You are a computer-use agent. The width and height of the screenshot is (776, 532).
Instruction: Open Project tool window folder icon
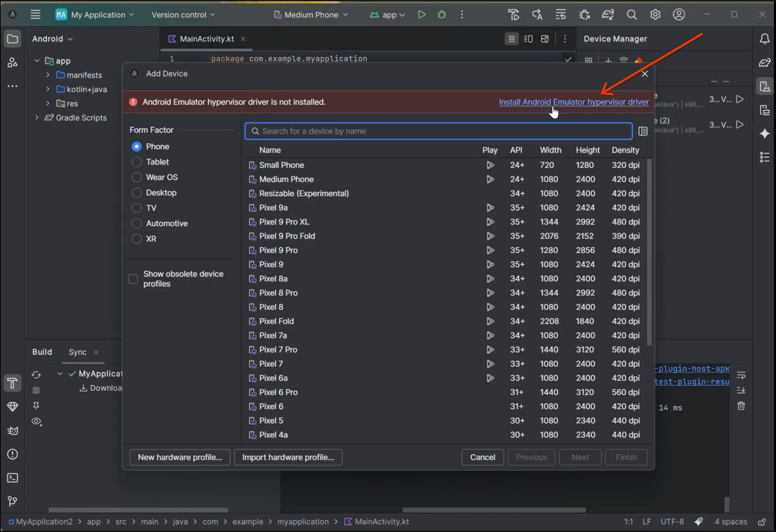[13, 39]
